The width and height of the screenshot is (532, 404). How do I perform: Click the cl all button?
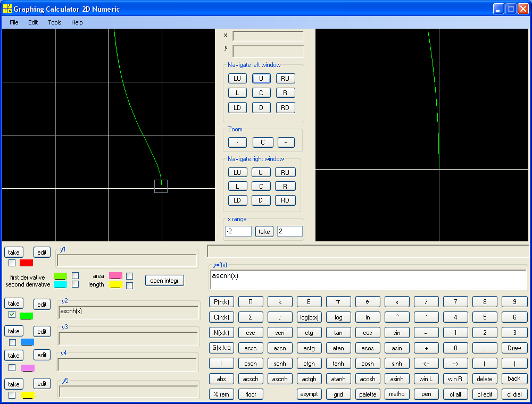tap(455, 394)
